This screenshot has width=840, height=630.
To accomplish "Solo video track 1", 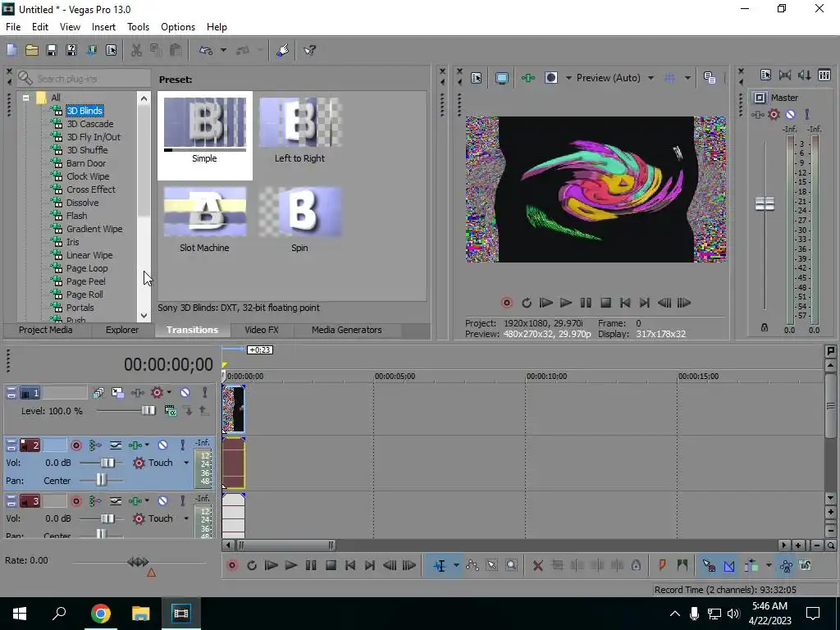I will (x=204, y=393).
